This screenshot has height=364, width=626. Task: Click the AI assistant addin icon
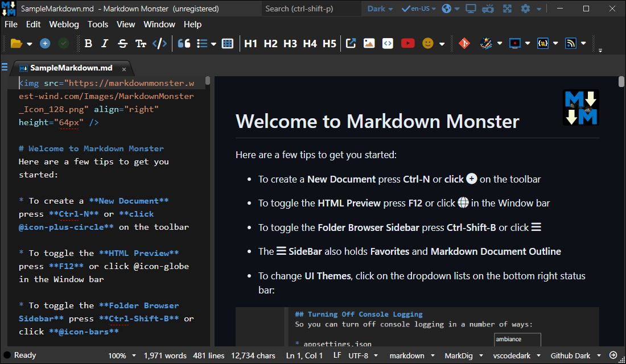(486, 43)
